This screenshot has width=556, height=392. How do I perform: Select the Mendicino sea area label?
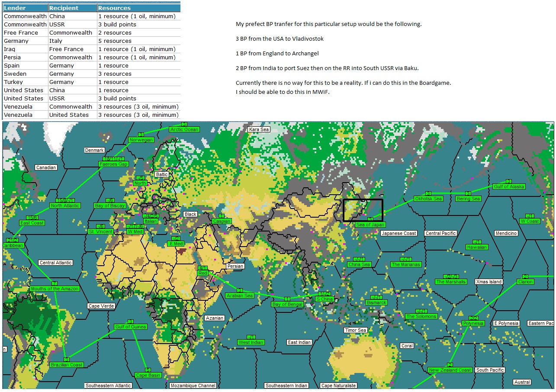point(506,233)
